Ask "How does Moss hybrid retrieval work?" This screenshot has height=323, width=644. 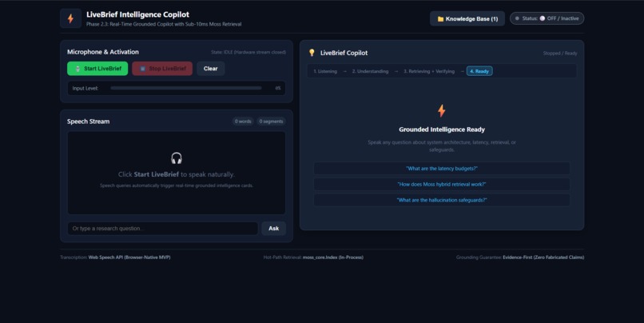[442, 184]
